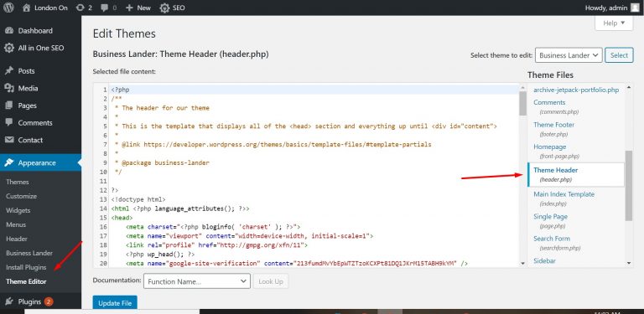Expand the Help tab
Screen dimensions: 644x314
614,23
